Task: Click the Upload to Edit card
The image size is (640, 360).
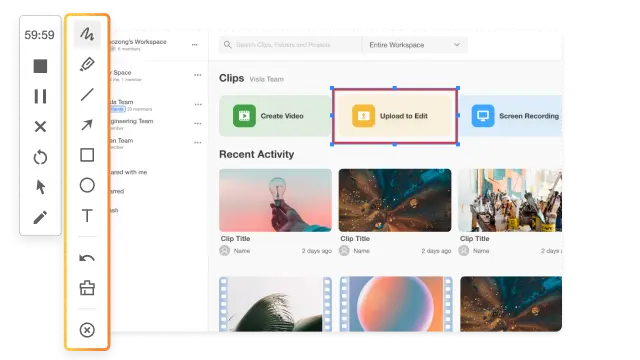Action: [x=395, y=116]
